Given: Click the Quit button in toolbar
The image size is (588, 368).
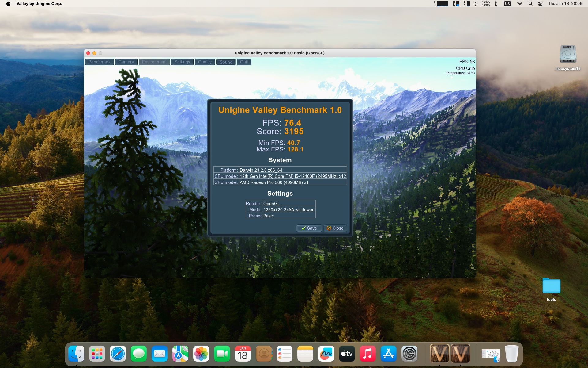Looking at the screenshot, I should pos(244,62).
